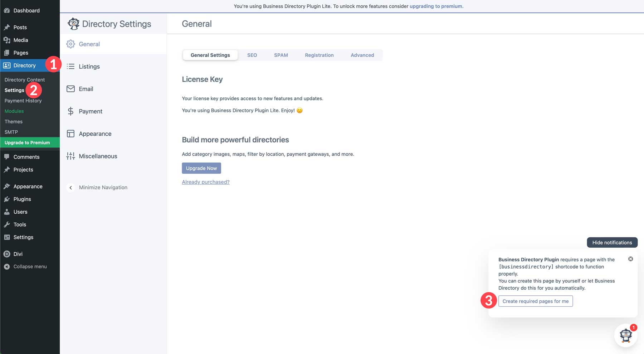Viewport: 644px width, 354px height.
Task: Open the Payment settings section
Action: pyautogui.click(x=90, y=111)
